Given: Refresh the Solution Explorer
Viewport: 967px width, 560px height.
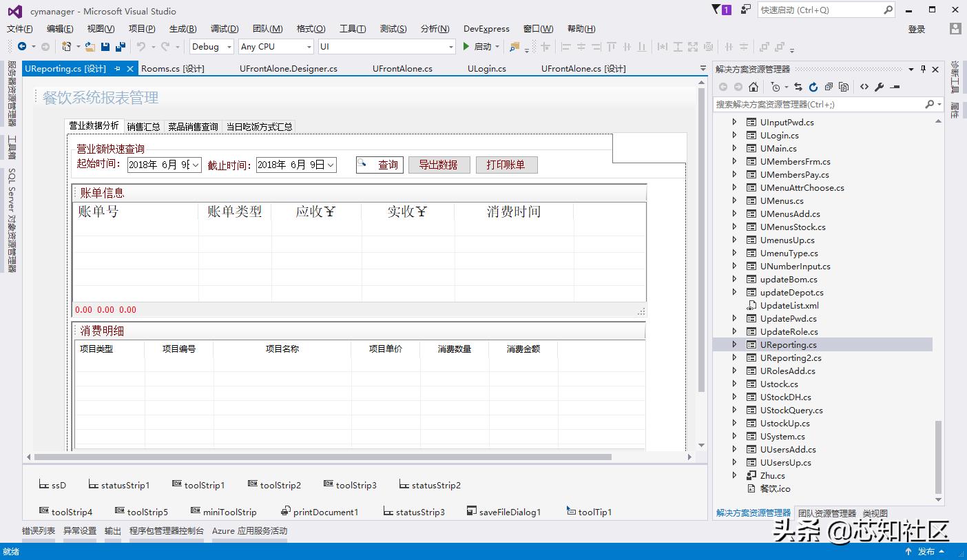Looking at the screenshot, I should tap(813, 86).
